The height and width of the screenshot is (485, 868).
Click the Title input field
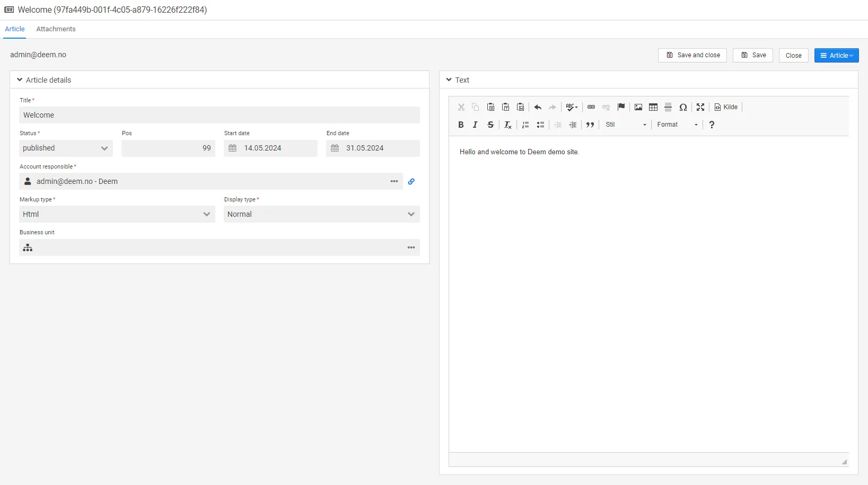[219, 115]
